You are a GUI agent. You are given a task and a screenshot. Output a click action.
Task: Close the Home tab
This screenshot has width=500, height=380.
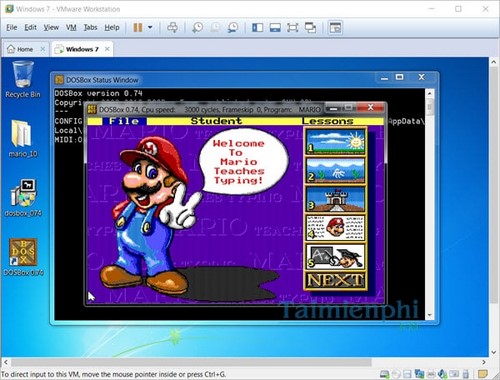pos(43,49)
